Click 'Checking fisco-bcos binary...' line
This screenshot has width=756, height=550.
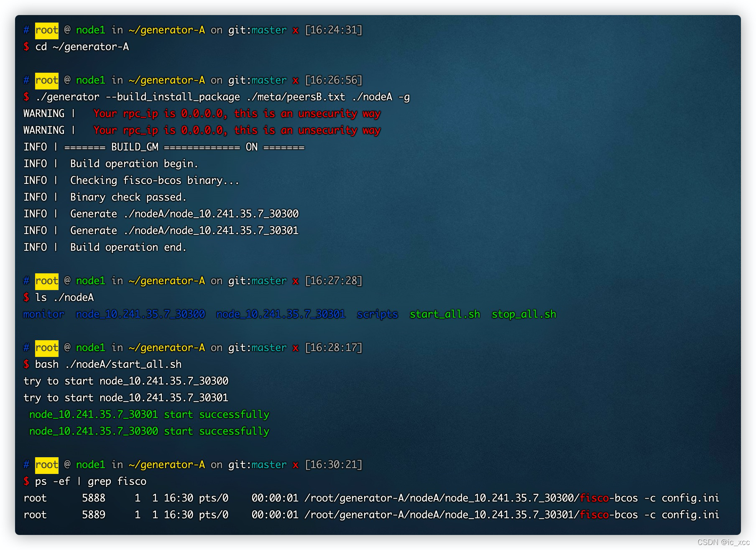(x=131, y=181)
